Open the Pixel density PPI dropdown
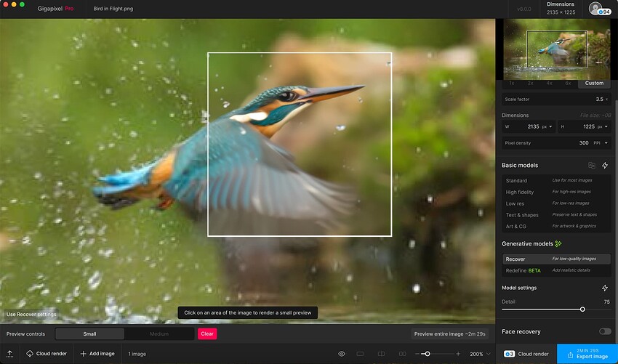618x364 pixels. pyautogui.click(x=601, y=143)
